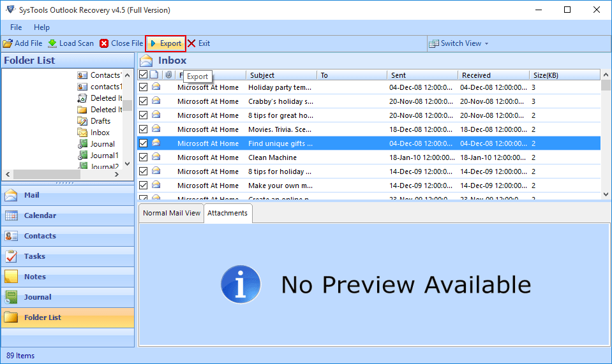The width and height of the screenshot is (612, 364).
Task: Open Mail in the navigation pane
Action: [x=68, y=195]
